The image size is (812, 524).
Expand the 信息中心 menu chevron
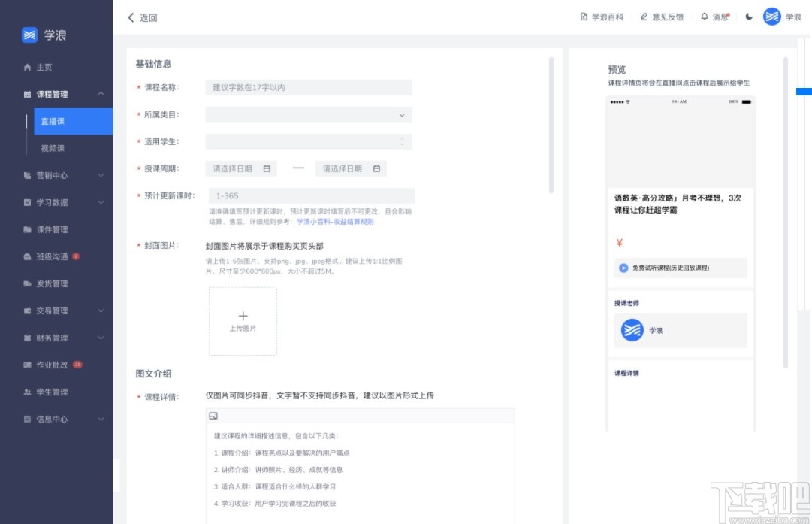tap(101, 419)
